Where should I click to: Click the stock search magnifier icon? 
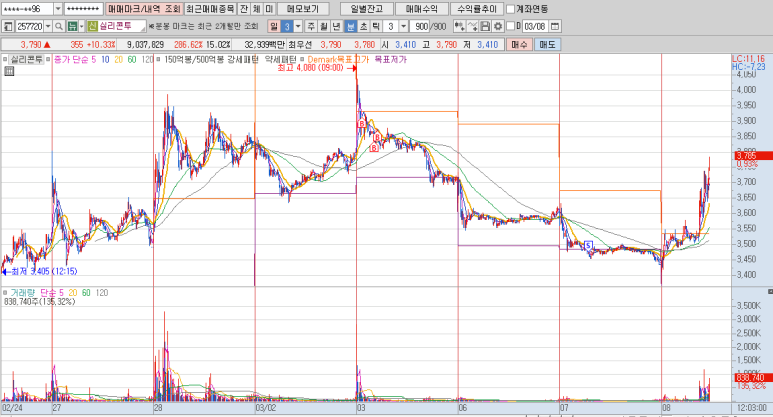(58, 26)
